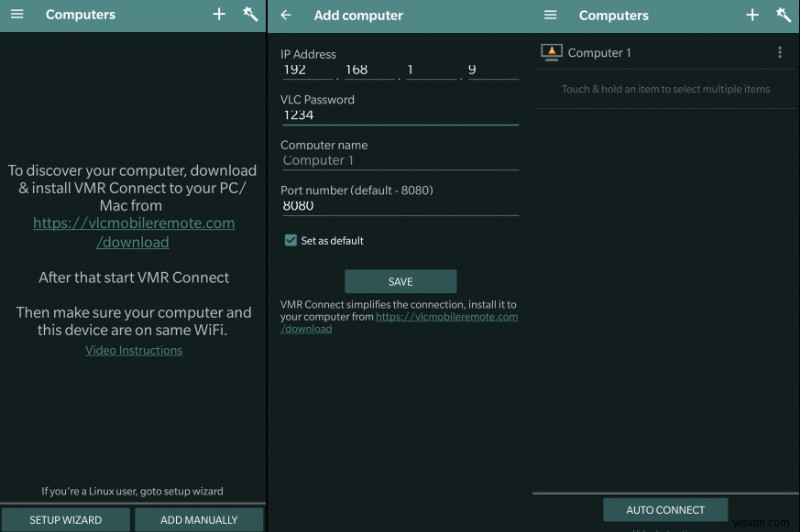Screen dimensions: 800x532
Task: Open hamburger menu in left Computers screen
Action: coord(17,14)
